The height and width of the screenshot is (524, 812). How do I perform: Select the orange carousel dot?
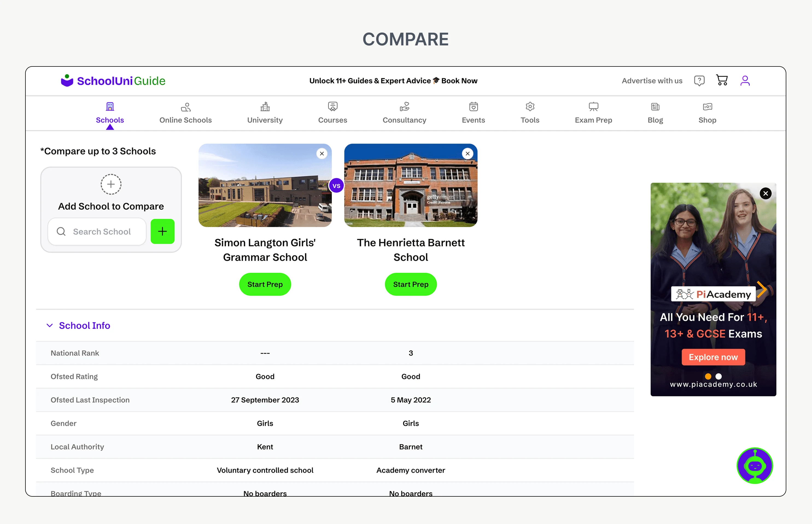(708, 376)
